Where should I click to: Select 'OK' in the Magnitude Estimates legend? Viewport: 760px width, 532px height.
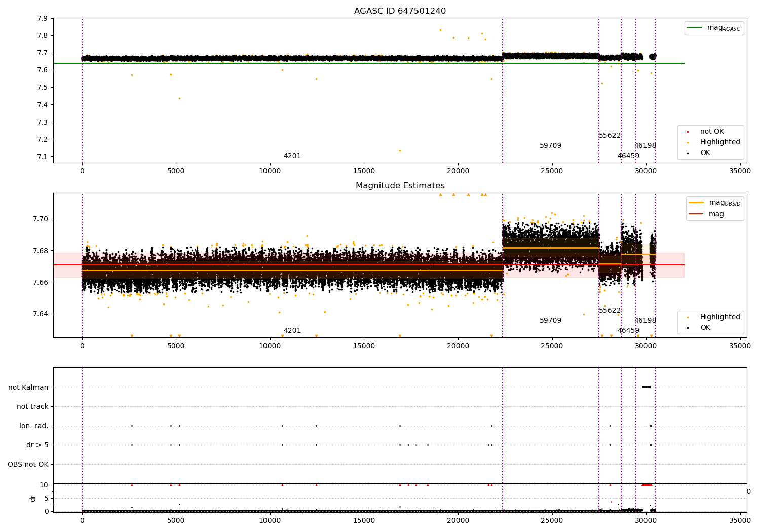click(x=705, y=328)
